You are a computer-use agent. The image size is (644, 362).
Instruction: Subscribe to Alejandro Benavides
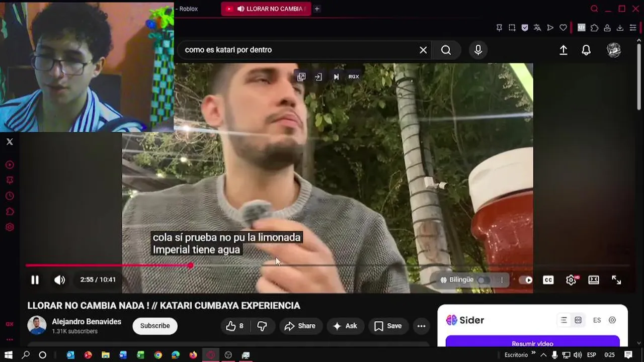(155, 326)
